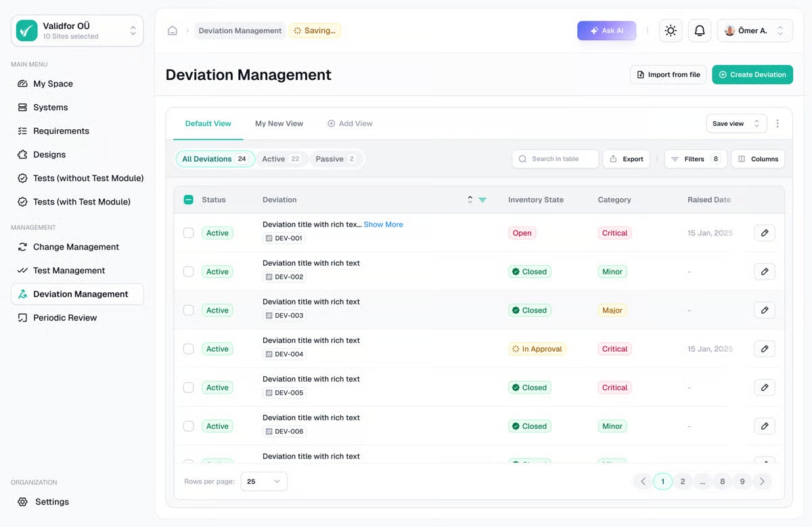Expand the Save view dropdown

tap(736, 123)
